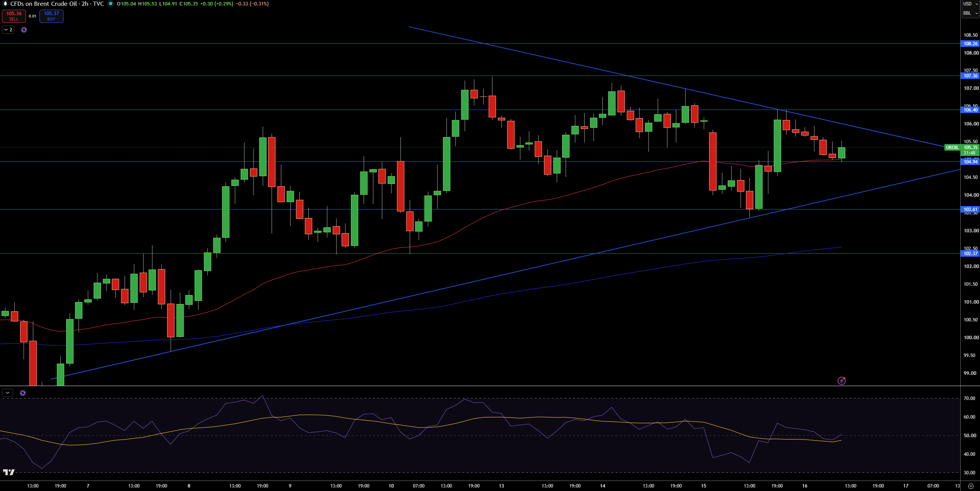This screenshot has height=491, width=980.
Task: Click the 0.01 spread value
Action: [32, 16]
